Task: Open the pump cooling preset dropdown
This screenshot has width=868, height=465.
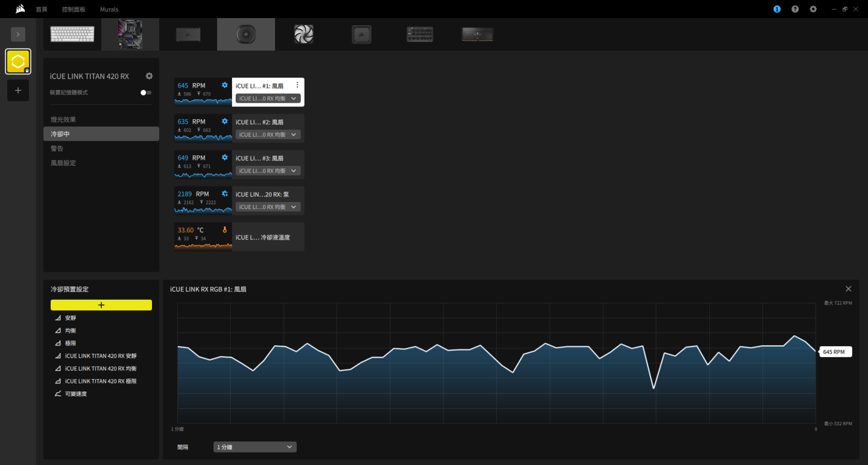Action: point(268,207)
